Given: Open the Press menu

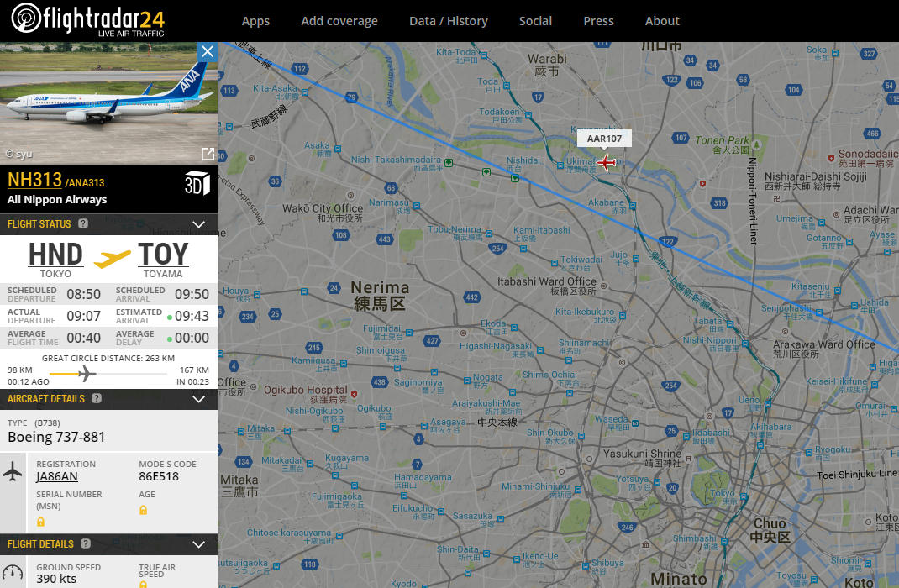Looking at the screenshot, I should [598, 21].
